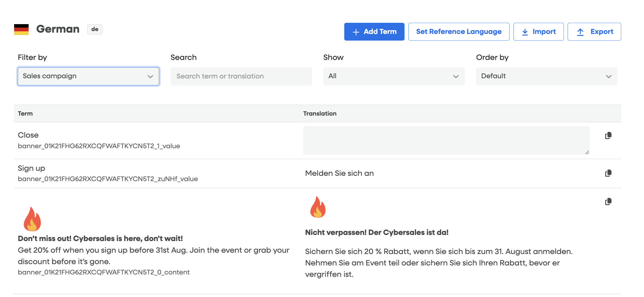Click the copy icon for Sign up term
This screenshot has height=297, width=644.
coord(608,173)
